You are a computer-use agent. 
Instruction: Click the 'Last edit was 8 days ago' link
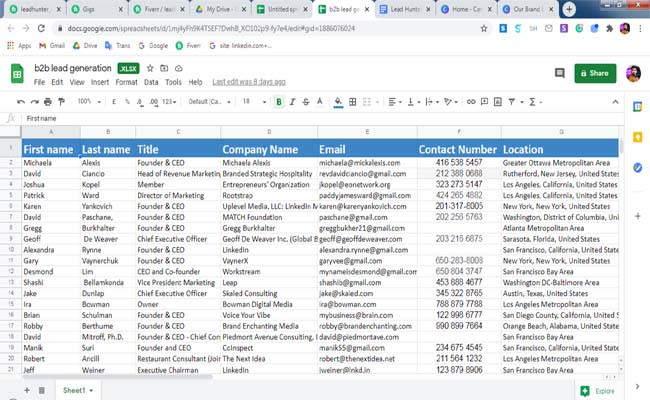pyautogui.click(x=249, y=82)
